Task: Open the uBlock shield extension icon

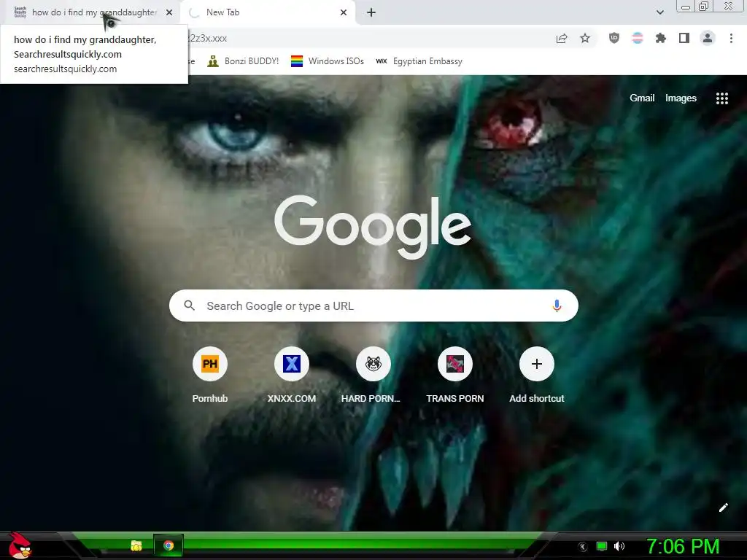Action: click(614, 38)
